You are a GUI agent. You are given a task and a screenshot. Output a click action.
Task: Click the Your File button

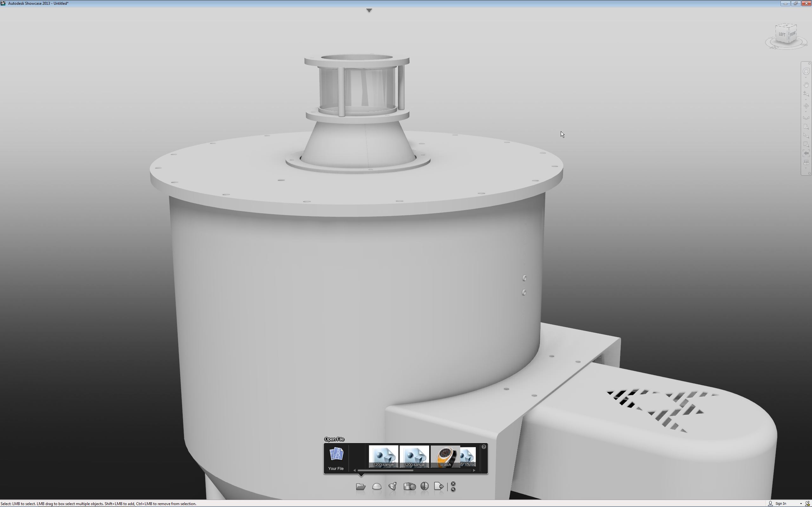[x=336, y=459]
